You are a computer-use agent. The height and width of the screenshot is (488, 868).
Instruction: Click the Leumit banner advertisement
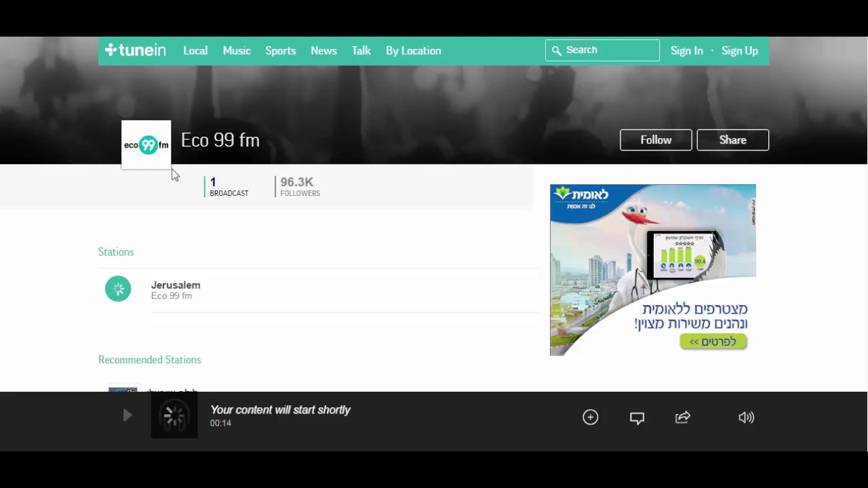[x=653, y=270]
